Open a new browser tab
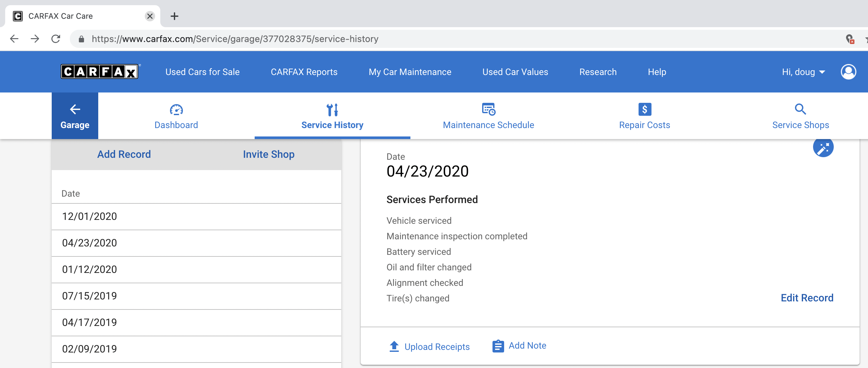The image size is (868, 368). 174,16
